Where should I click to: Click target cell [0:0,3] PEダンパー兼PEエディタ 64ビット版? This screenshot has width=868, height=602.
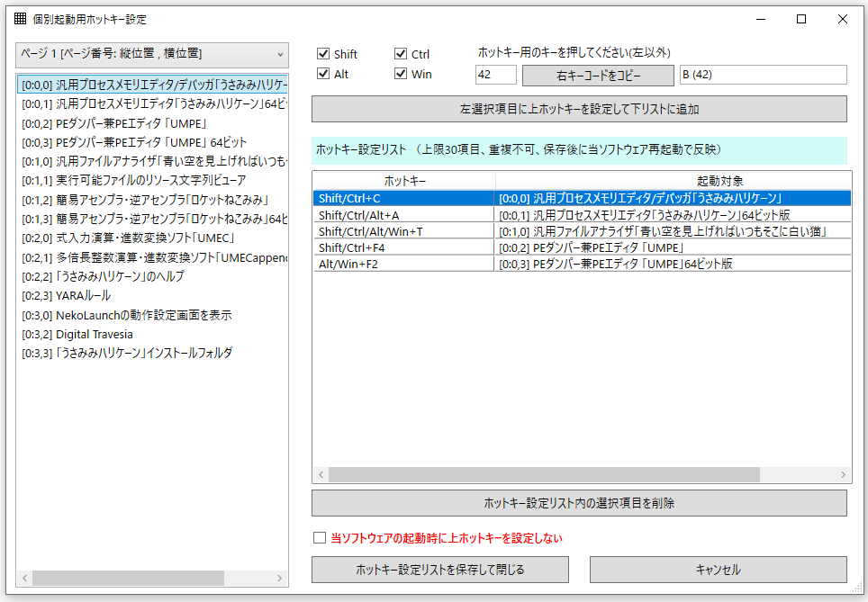coord(673,264)
